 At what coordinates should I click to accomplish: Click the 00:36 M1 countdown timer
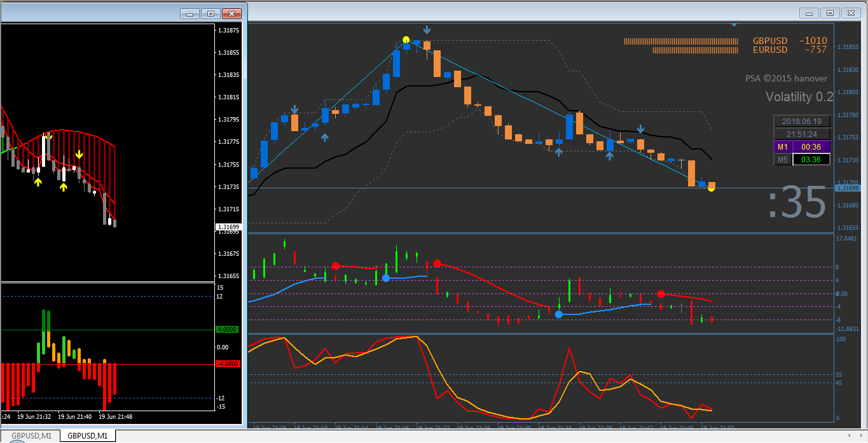[811, 147]
